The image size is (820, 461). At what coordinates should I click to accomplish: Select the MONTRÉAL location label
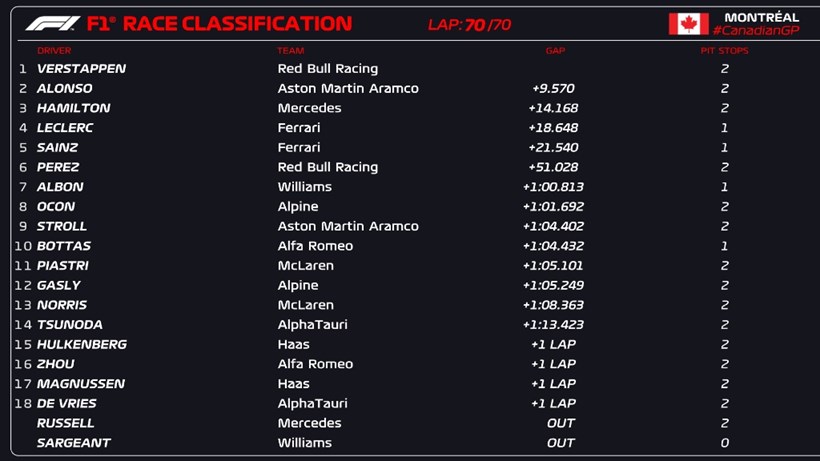[x=762, y=17]
